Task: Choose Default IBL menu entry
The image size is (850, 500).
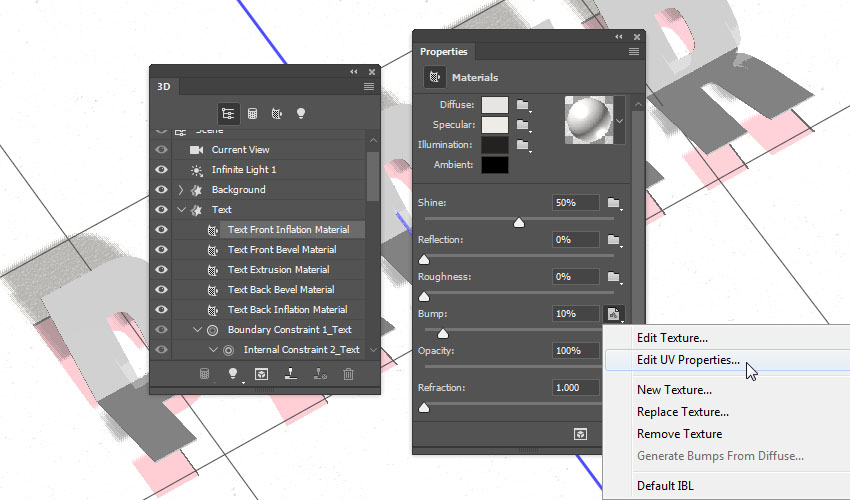Action: 665,486
